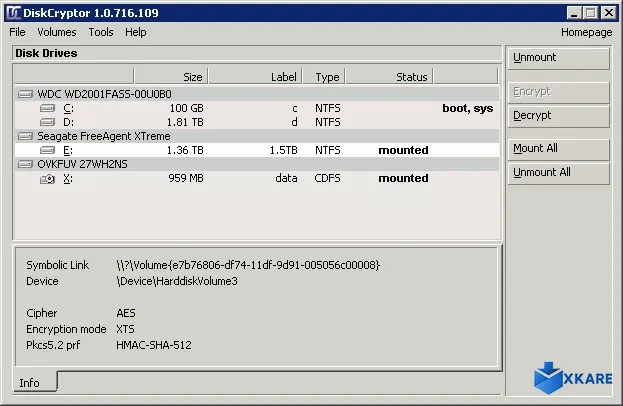Select the X: volume label
Viewport: 623px width, 406px height.
[x=68, y=179]
